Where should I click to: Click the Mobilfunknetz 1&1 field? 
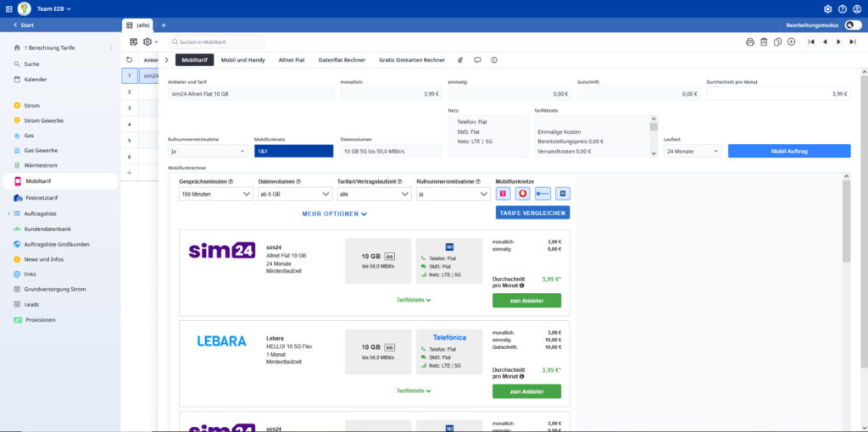click(x=294, y=151)
